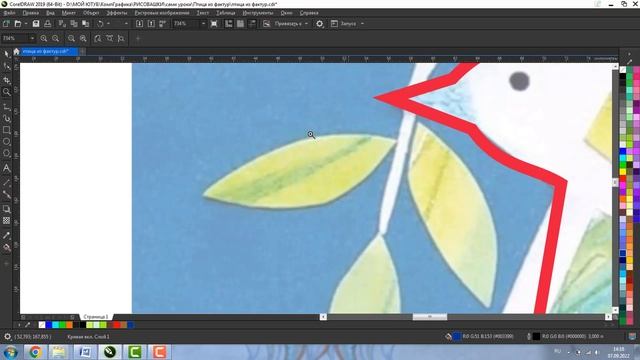The image size is (640, 360).
Task: Select the Crop tool
Action: (x=7, y=80)
